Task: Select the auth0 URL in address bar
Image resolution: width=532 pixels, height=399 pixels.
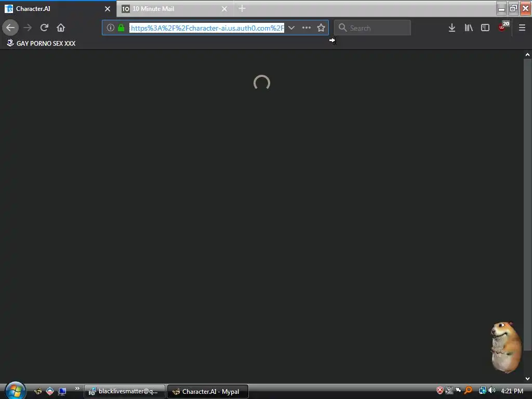Action: pos(207,28)
